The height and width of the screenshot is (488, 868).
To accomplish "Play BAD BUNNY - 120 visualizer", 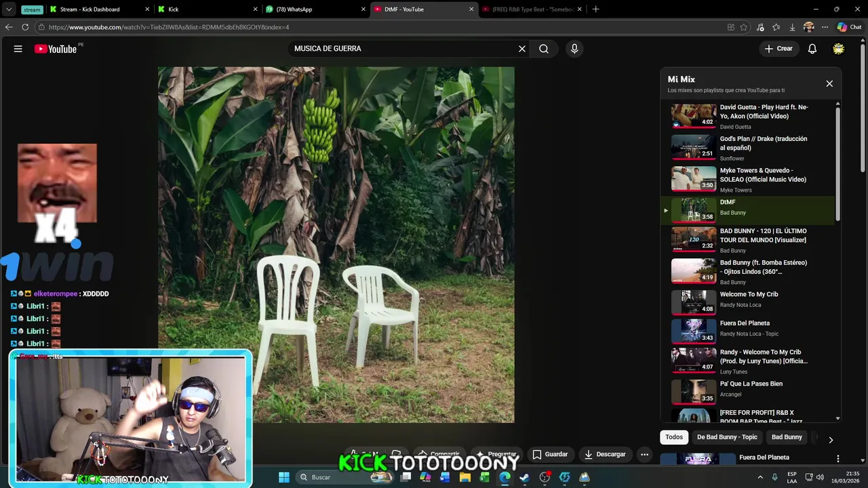I will pyautogui.click(x=749, y=240).
